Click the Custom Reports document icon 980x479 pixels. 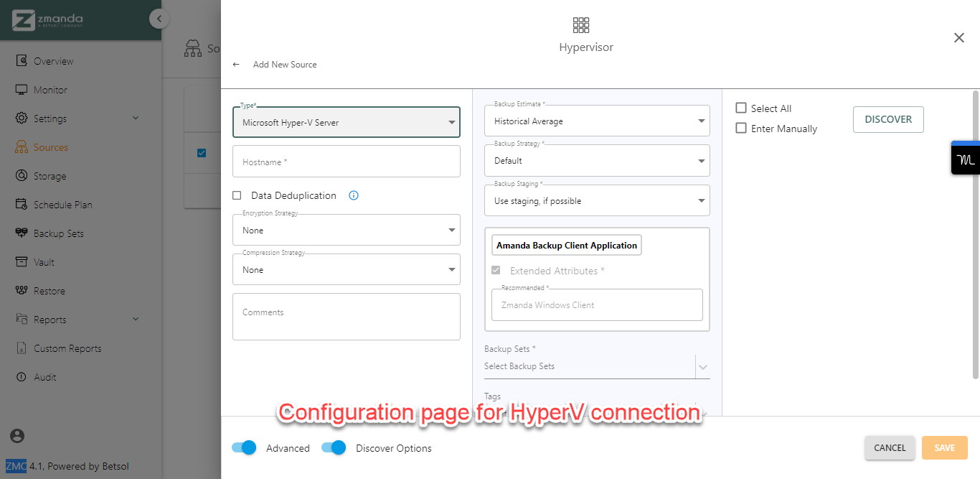[22, 348]
